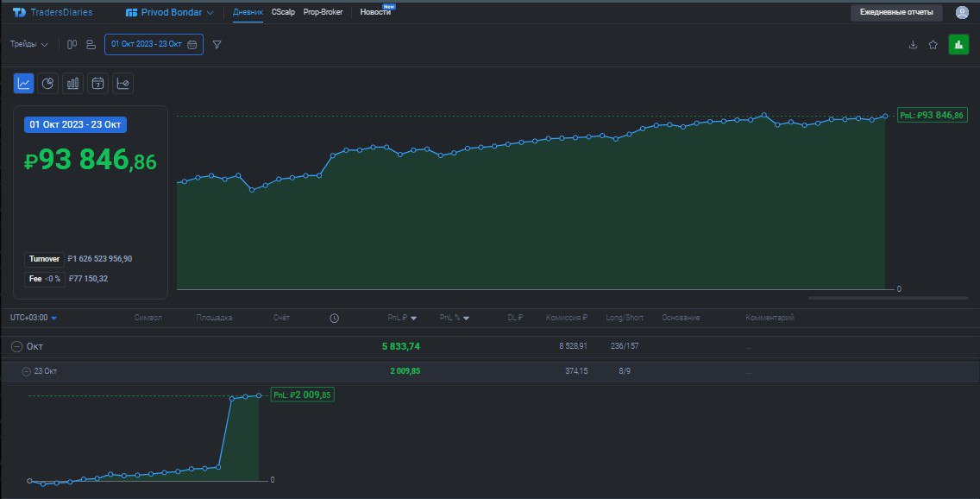Image resolution: width=980 pixels, height=499 pixels.
Task: Click the green statistics icon
Action: pos(958,44)
